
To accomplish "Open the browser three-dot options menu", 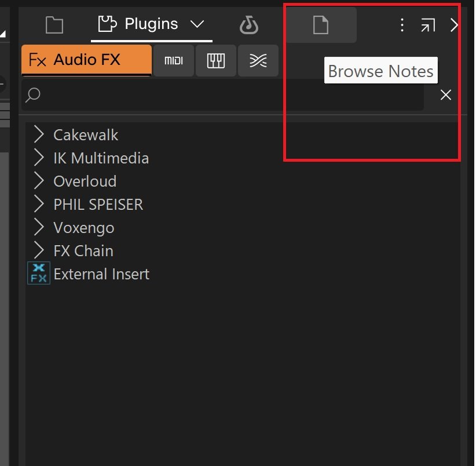I will click(402, 25).
